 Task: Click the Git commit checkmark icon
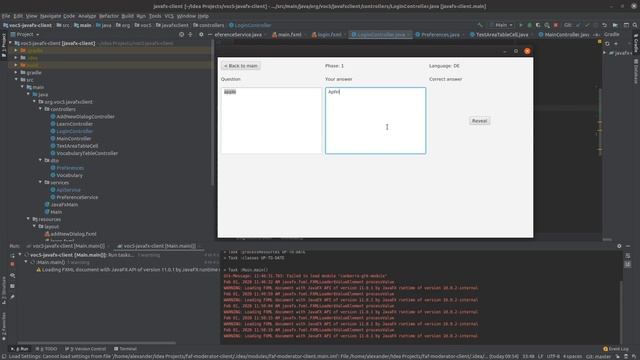(587, 25)
